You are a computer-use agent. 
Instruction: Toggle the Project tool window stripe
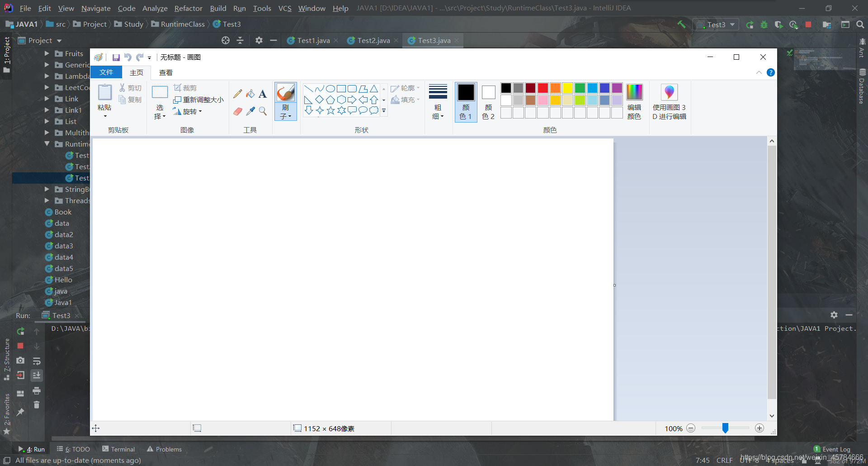coord(6,55)
